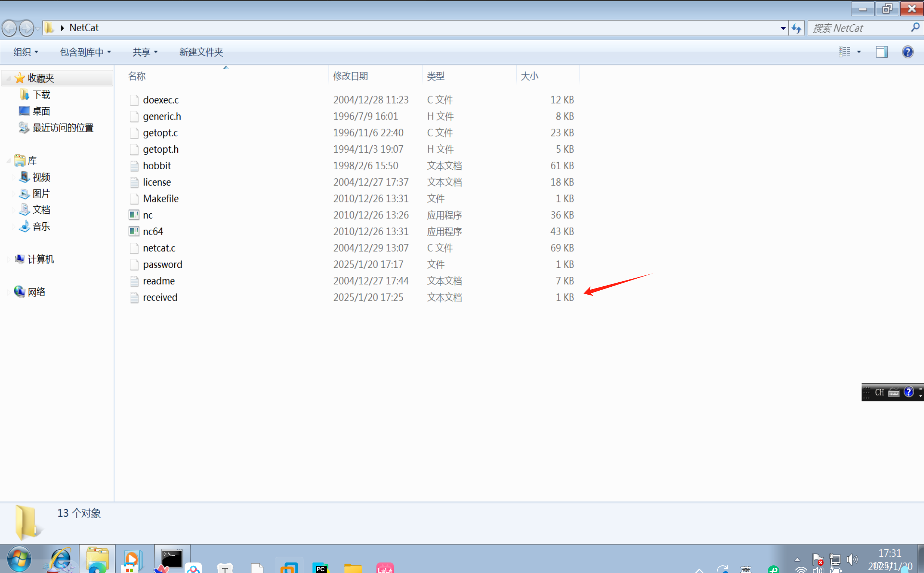Image resolution: width=924 pixels, height=573 pixels.
Task: Open Internet Explorer from taskbar
Action: (x=60, y=559)
